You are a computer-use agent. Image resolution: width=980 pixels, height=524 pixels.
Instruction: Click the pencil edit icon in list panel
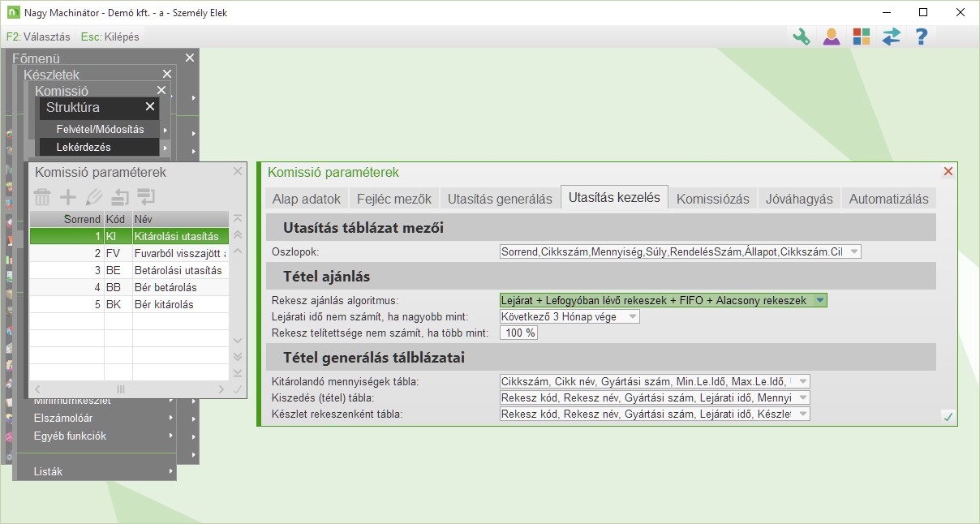pos(94,196)
